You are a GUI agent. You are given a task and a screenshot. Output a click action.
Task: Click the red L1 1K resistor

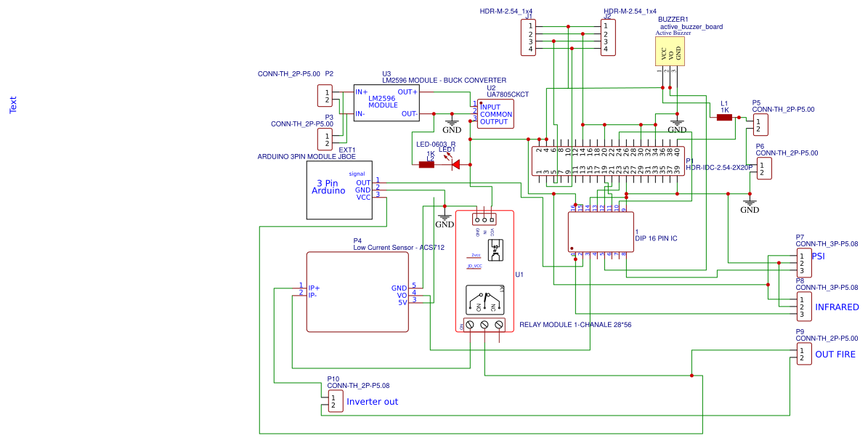point(724,118)
